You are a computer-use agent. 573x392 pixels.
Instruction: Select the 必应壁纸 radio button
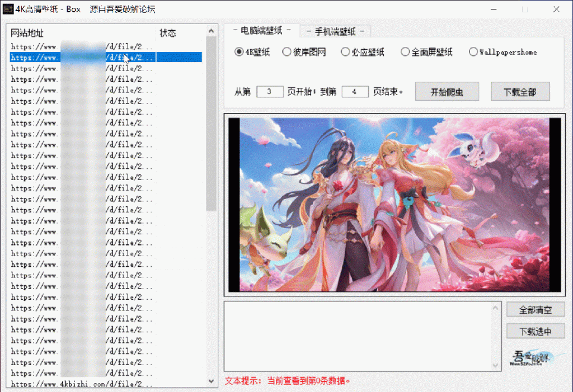(363, 52)
